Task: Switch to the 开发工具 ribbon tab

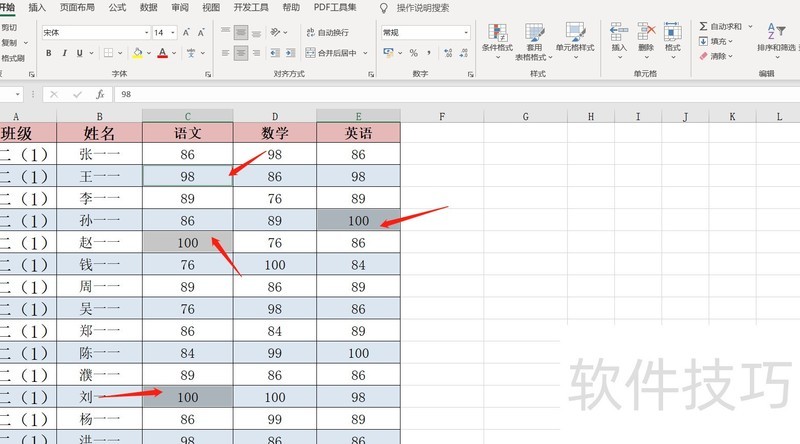Action: 251,7
